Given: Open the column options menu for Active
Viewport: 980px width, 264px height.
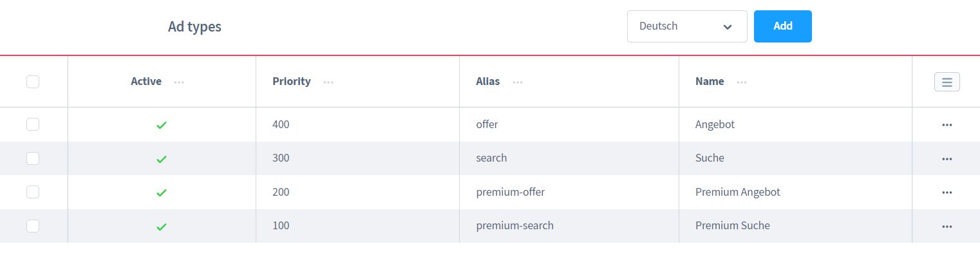Looking at the screenshot, I should [179, 82].
